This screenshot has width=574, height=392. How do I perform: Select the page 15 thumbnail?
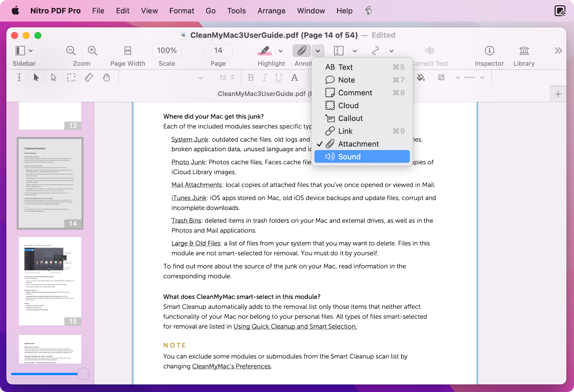click(x=50, y=281)
